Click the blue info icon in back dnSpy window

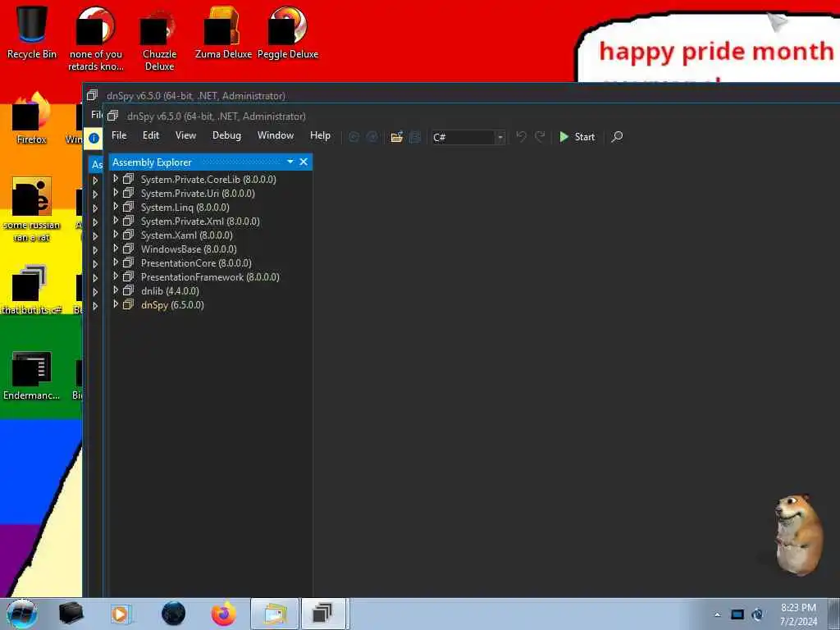[94, 138]
